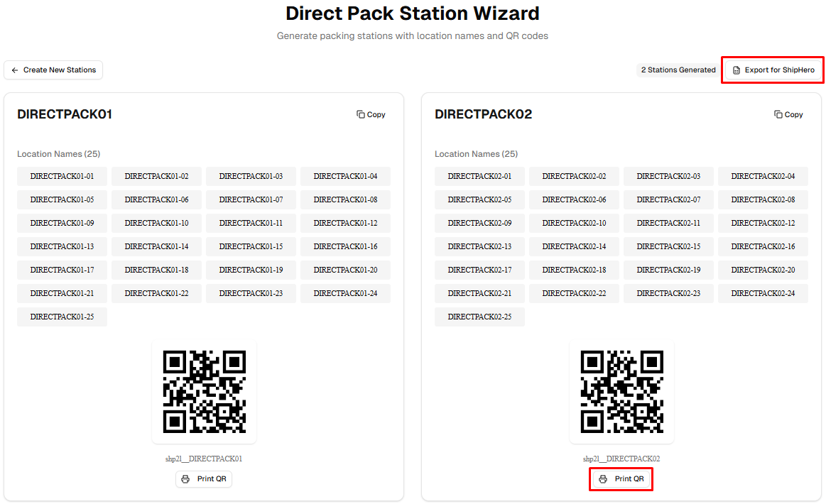
Task: Select location chip DIRECTPACK01-01
Action: point(62,176)
